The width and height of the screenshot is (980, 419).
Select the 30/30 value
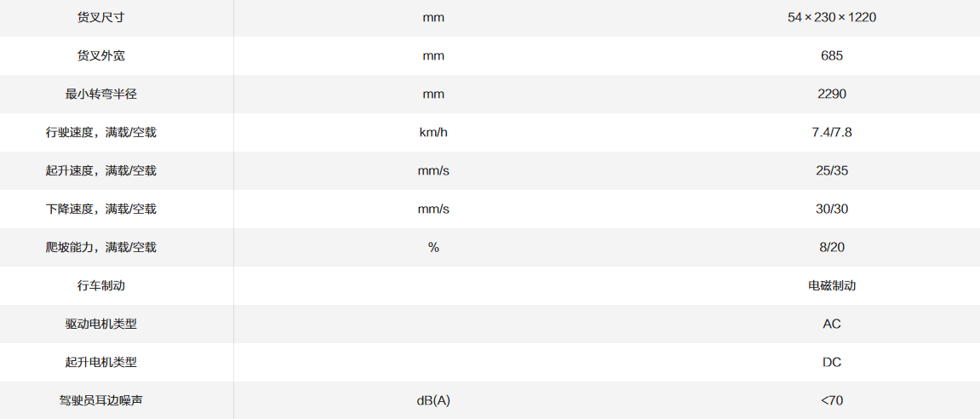pos(831,209)
